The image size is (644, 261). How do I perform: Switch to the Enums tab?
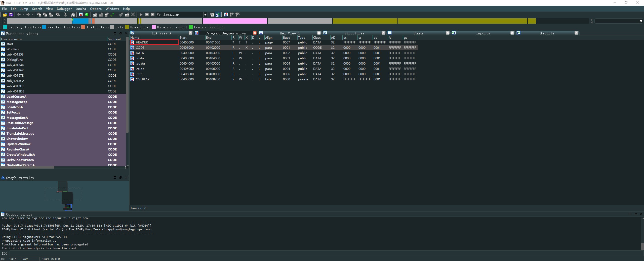coord(418,33)
